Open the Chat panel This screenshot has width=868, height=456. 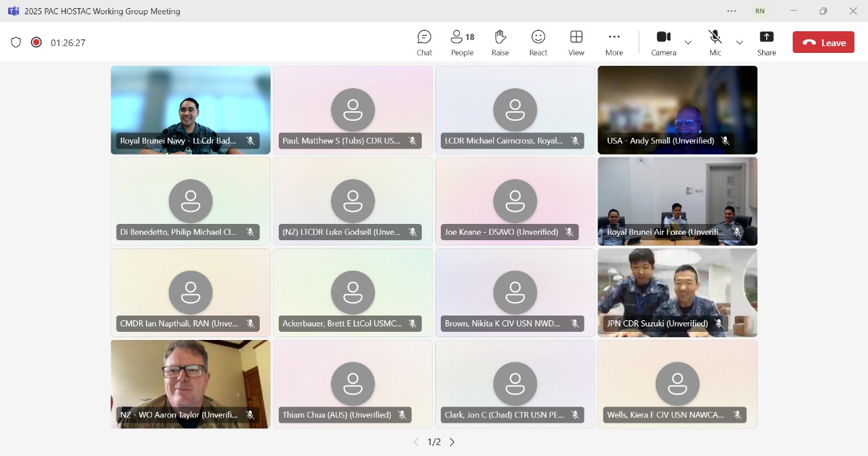[425, 43]
